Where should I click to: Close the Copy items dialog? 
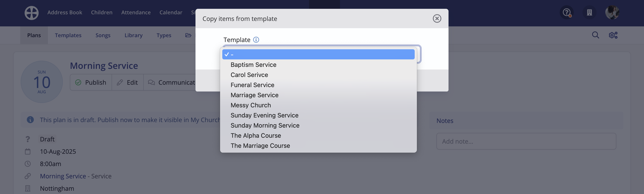[437, 18]
